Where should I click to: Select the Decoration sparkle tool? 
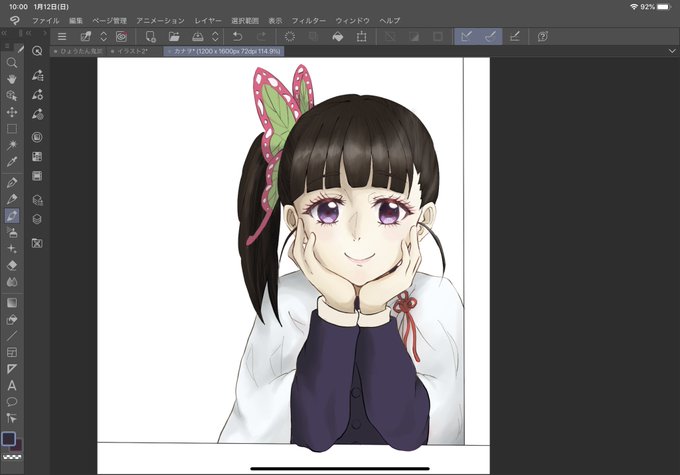point(12,249)
